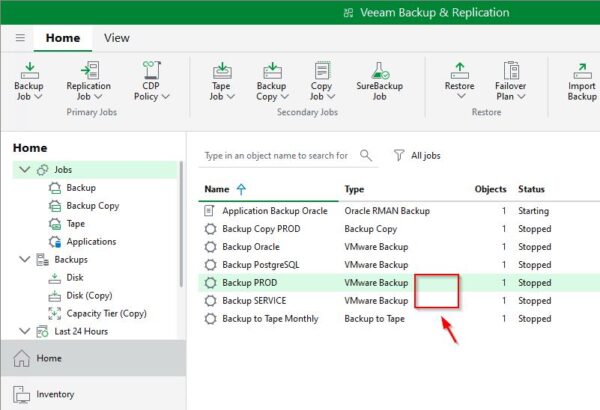The height and width of the screenshot is (410, 600).
Task: Select Backups node in tree
Action: coord(71,260)
